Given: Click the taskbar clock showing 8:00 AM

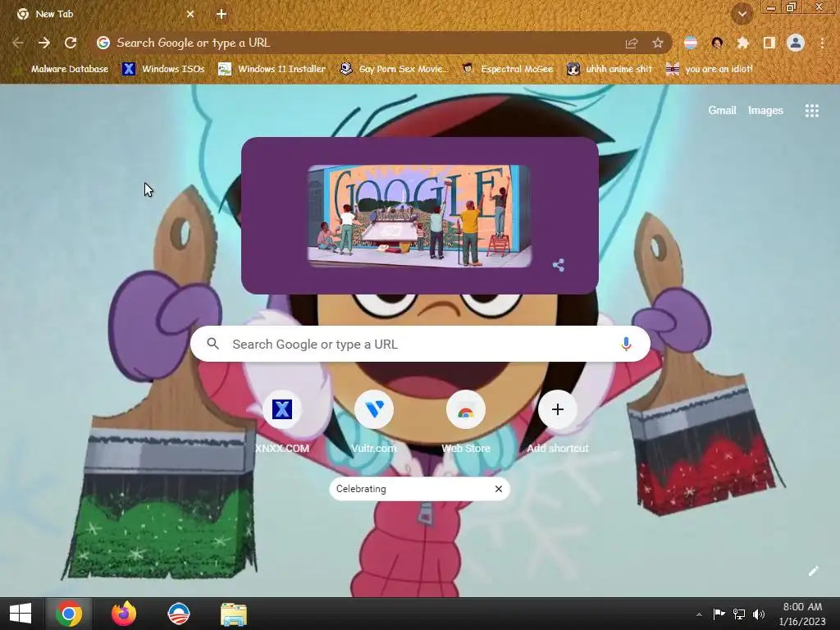Looking at the screenshot, I should click(802, 614).
